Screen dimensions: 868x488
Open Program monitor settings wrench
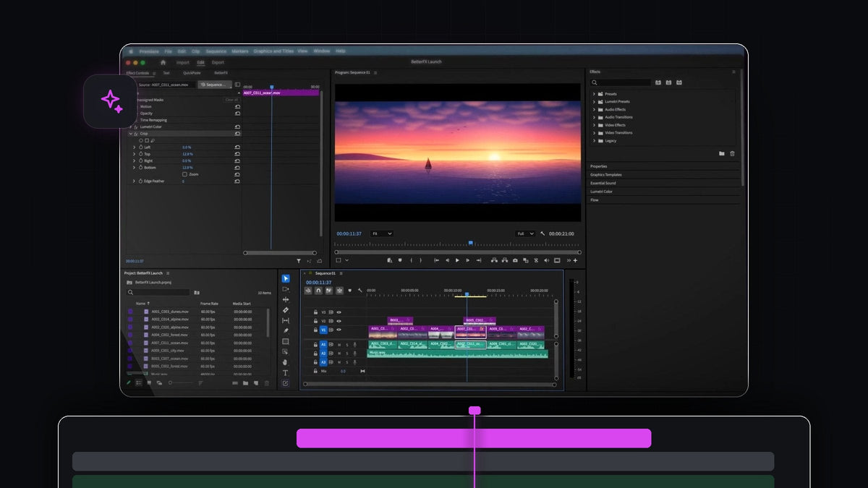[x=542, y=234]
